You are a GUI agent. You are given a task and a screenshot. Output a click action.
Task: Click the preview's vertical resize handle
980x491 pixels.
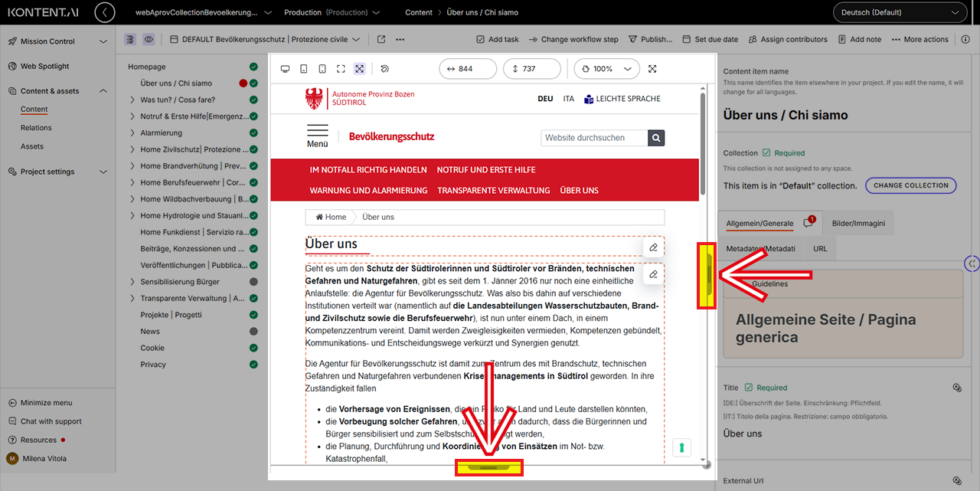[x=488, y=466]
